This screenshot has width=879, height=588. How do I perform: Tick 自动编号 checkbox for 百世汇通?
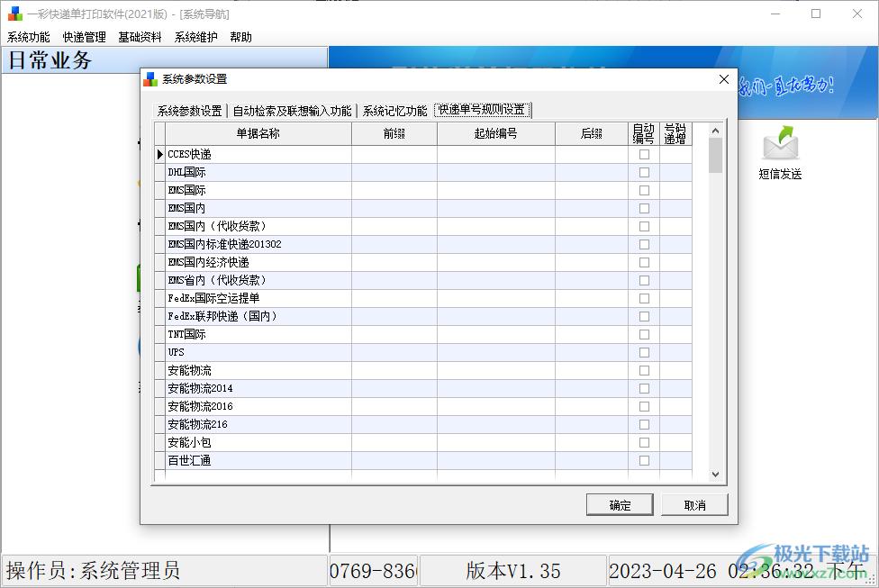[x=644, y=460]
